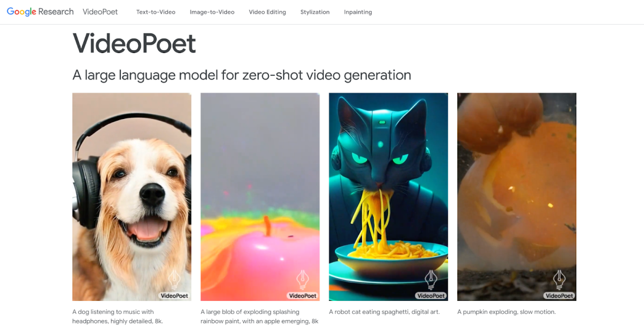The width and height of the screenshot is (644, 333).
Task: Select the exploding pumpkin video
Action: (x=517, y=197)
